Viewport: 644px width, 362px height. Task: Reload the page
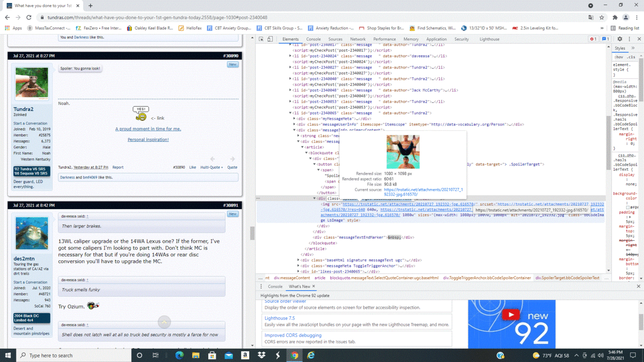pyautogui.click(x=29, y=17)
